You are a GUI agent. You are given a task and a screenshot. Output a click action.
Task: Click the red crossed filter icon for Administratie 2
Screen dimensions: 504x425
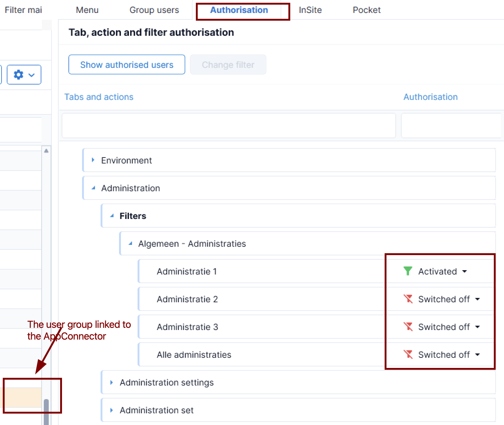coord(408,299)
